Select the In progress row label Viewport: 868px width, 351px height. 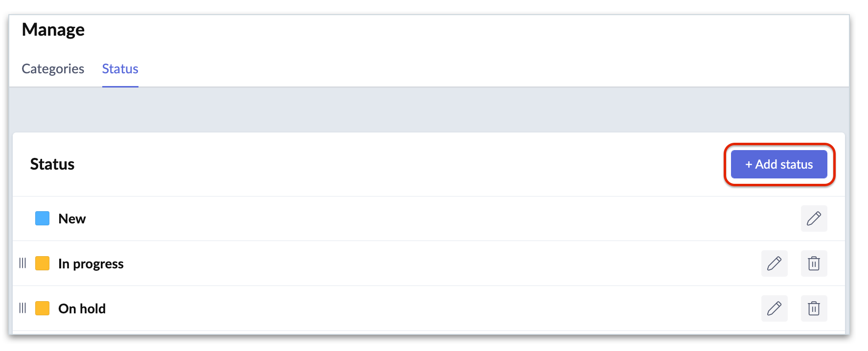pos(91,264)
